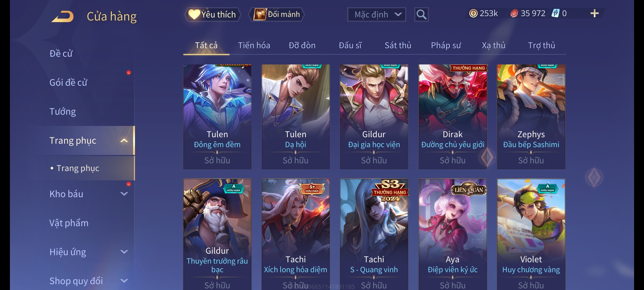Tap the gold coin balance icon

pyautogui.click(x=473, y=13)
